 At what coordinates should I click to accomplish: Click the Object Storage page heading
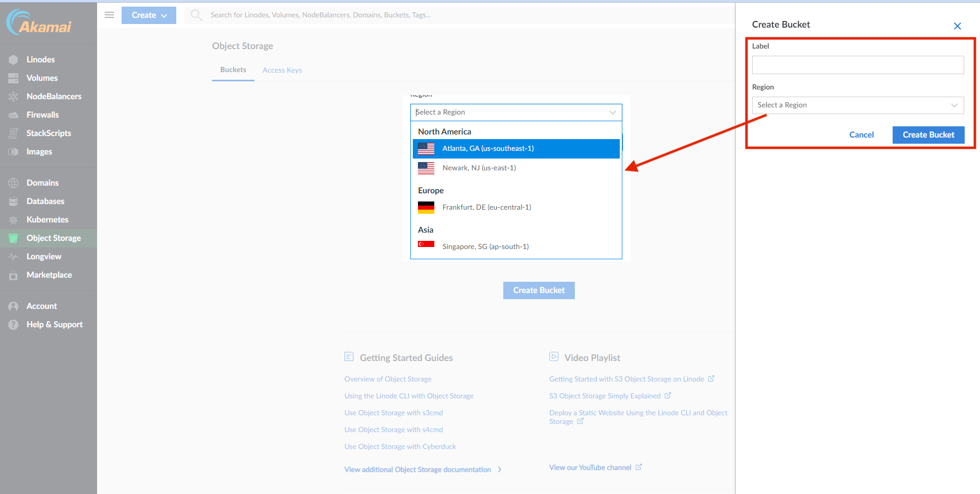(x=243, y=46)
